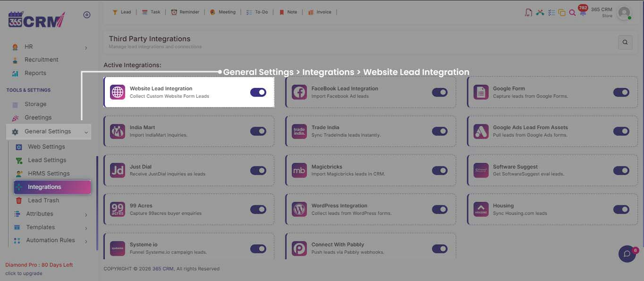Toggle Housing switch

click(x=621, y=209)
